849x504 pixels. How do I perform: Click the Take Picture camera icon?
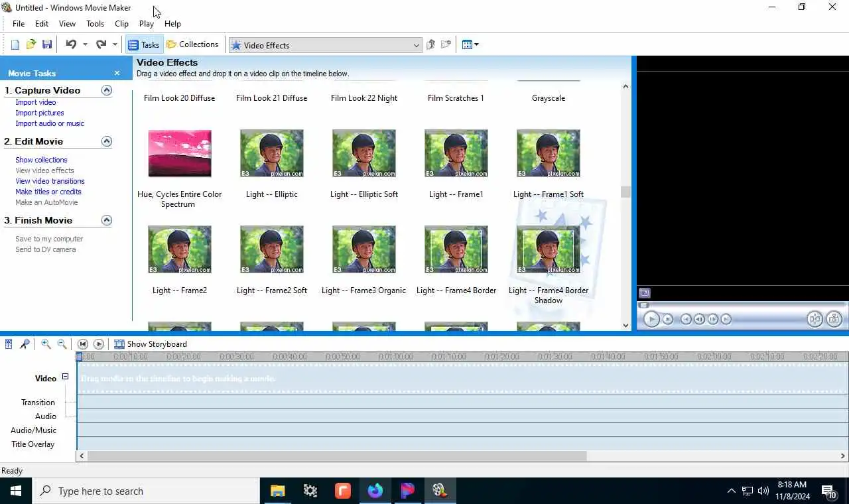834,319
